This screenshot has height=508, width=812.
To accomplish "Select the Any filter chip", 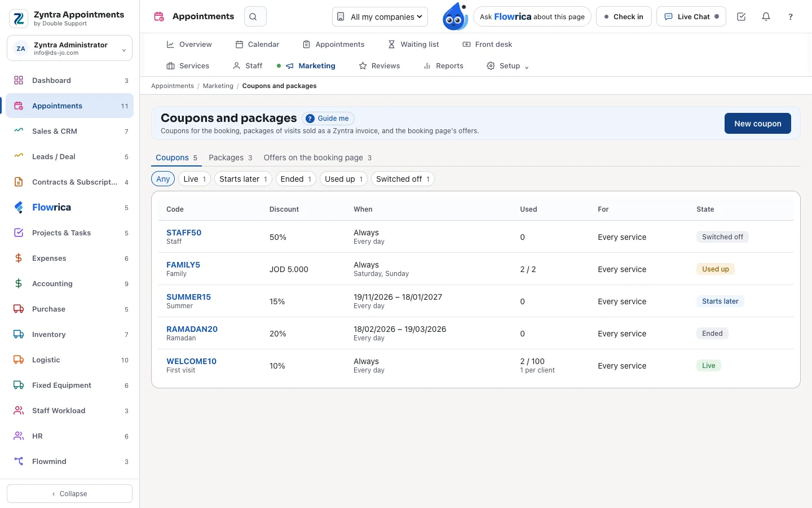I will pyautogui.click(x=163, y=179).
